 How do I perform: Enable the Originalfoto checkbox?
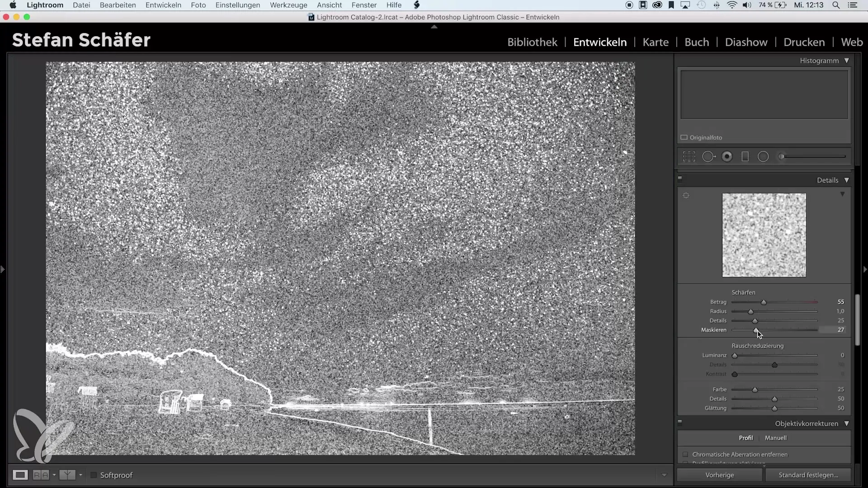(684, 137)
